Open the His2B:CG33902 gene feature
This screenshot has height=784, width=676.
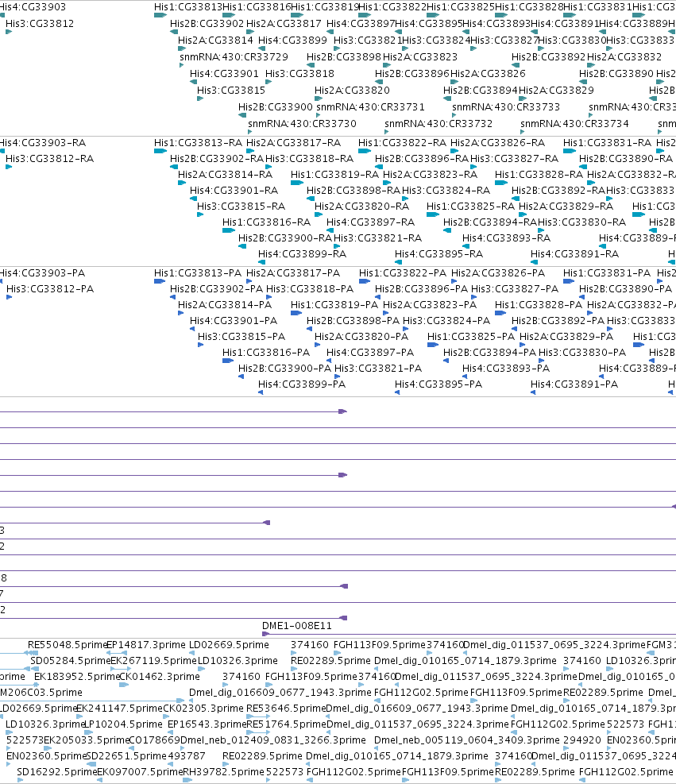tap(207, 24)
